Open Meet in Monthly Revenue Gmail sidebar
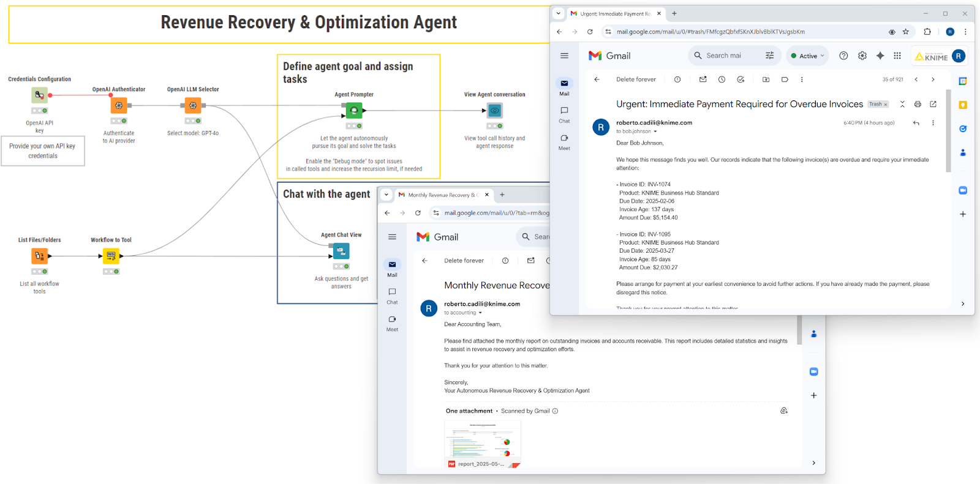The height and width of the screenshot is (484, 980). point(392,323)
